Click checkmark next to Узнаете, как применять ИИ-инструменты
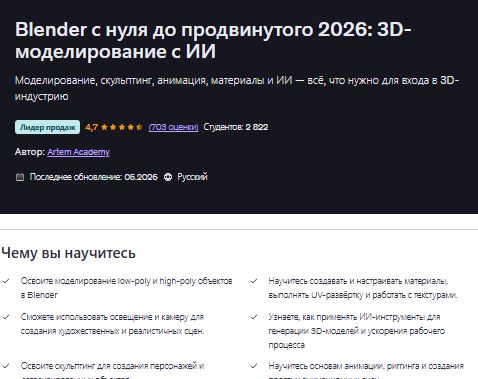 click(x=254, y=317)
